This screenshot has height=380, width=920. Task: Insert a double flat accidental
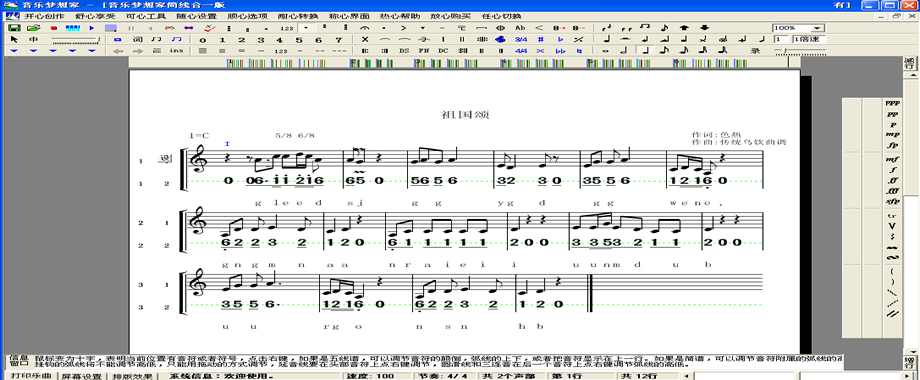(x=560, y=51)
